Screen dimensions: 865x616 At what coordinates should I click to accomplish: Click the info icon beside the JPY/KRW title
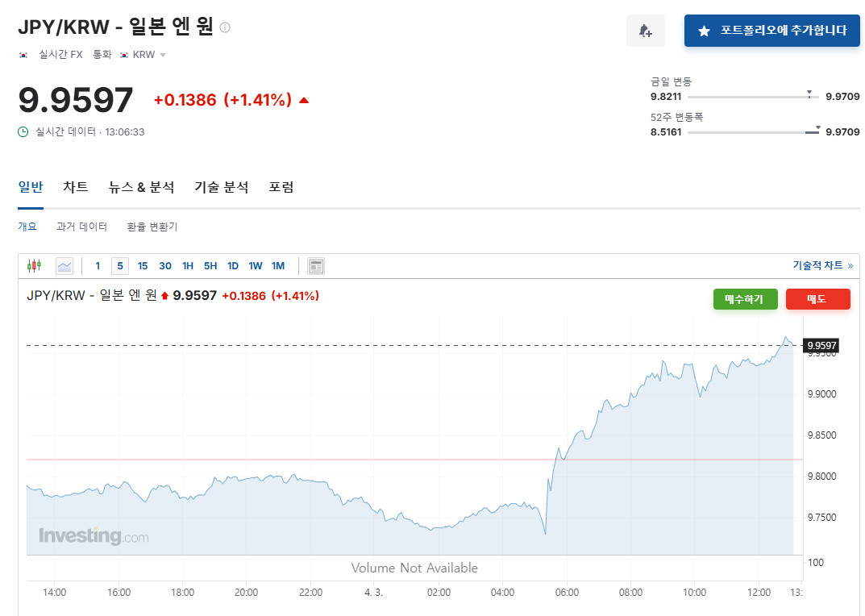(x=225, y=27)
